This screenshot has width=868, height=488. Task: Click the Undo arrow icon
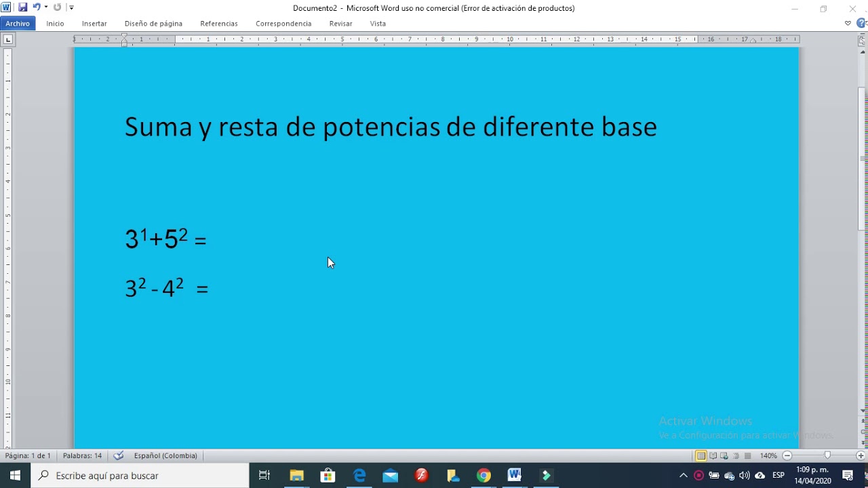point(37,7)
